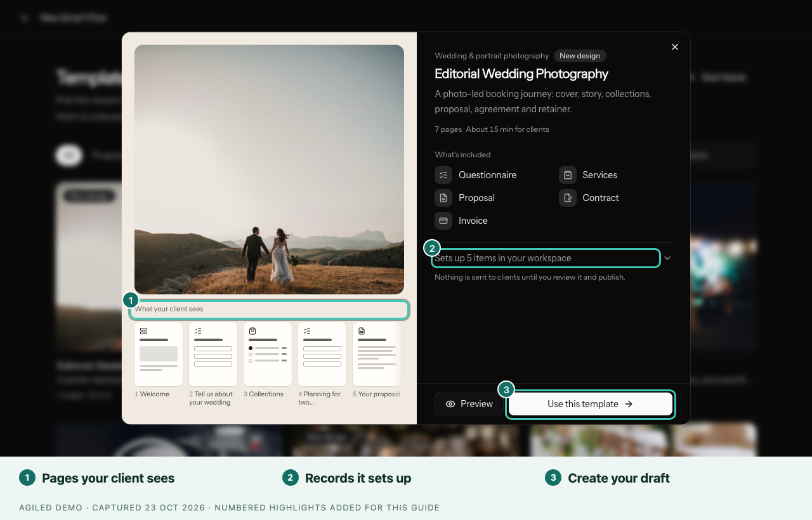Click the Invoice card icon

(443, 221)
